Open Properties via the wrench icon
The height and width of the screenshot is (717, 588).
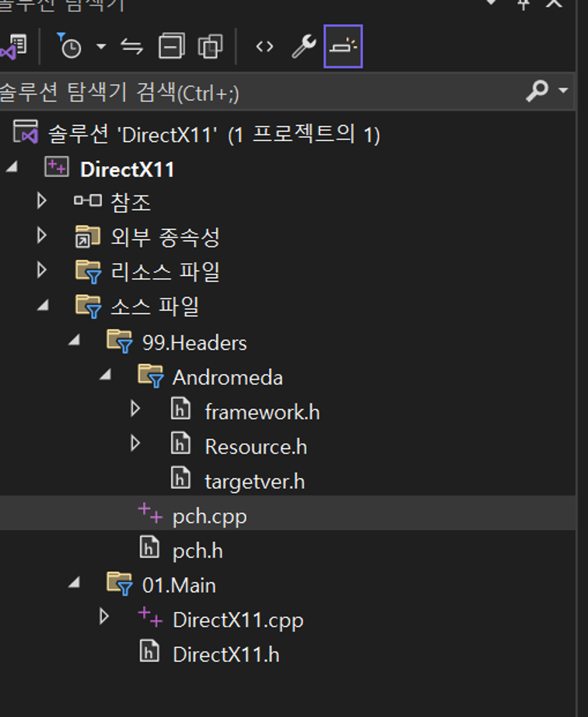pyautogui.click(x=304, y=46)
